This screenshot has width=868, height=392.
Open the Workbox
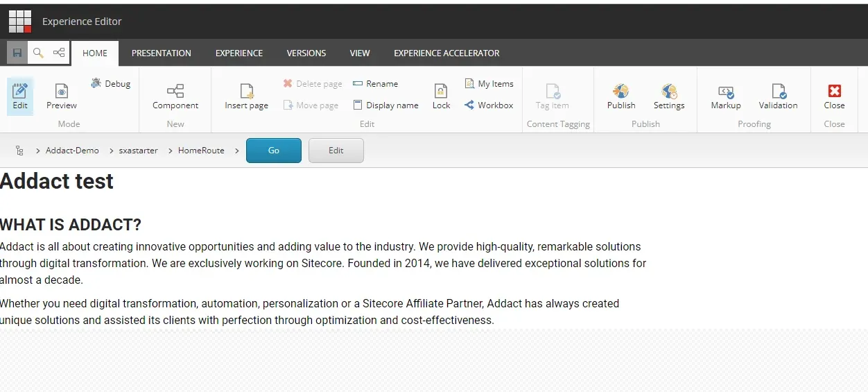point(489,105)
